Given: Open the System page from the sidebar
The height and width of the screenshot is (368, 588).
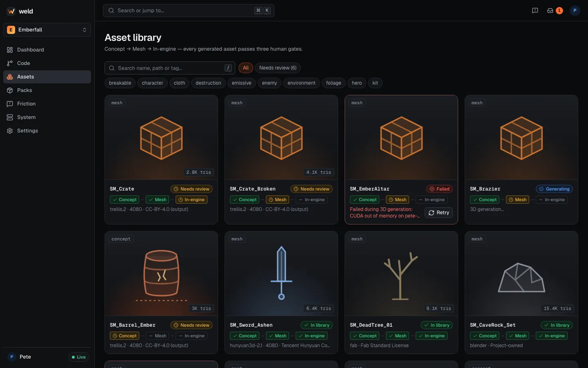Looking at the screenshot, I should (47, 117).
